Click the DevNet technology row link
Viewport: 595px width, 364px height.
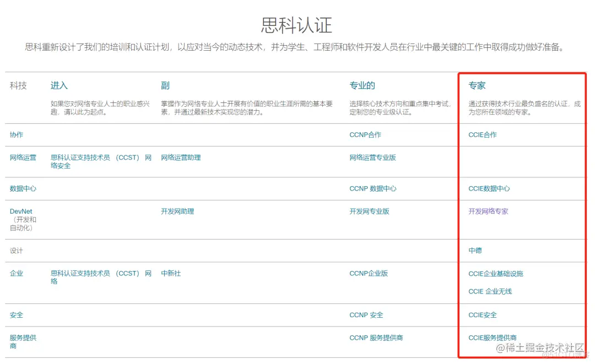point(21,211)
